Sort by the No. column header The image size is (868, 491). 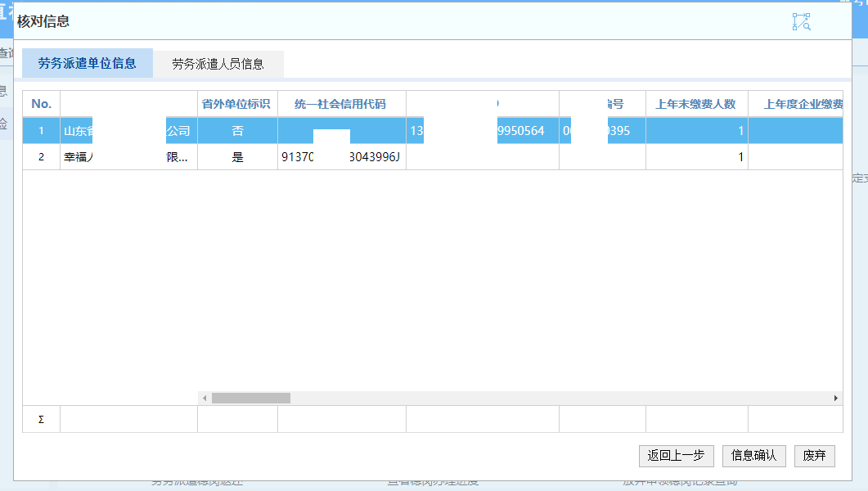pyautogui.click(x=41, y=104)
